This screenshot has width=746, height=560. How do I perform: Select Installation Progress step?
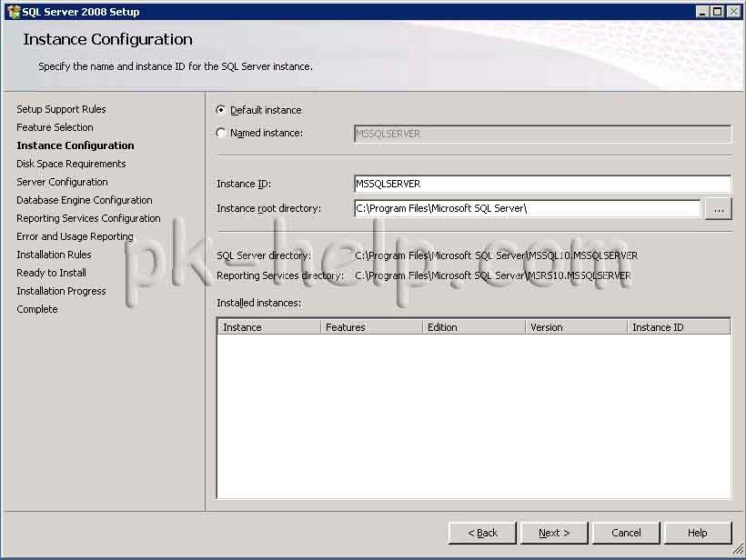[61, 291]
